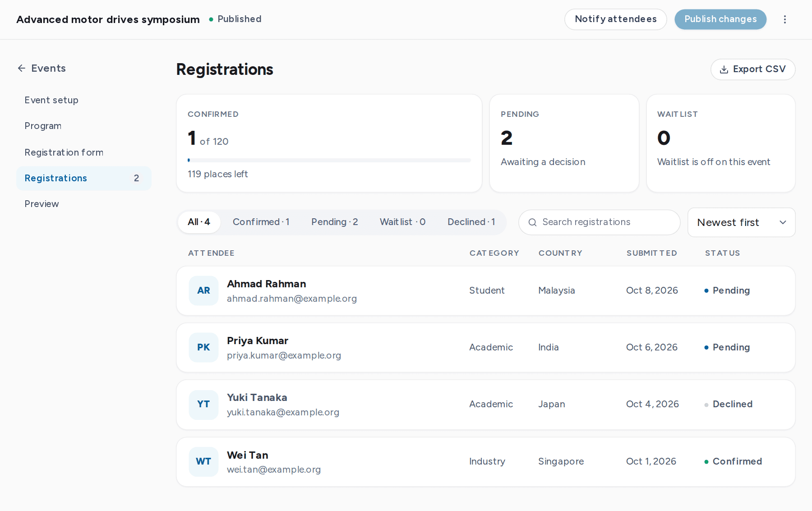The width and height of the screenshot is (812, 511).
Task: Filter by Pending · 2 tab
Action: point(335,222)
